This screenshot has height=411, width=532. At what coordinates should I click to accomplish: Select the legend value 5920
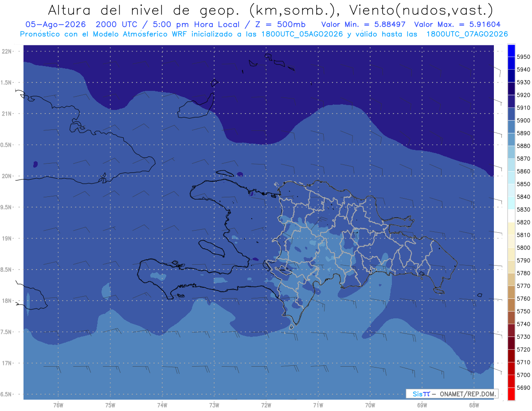click(x=523, y=95)
